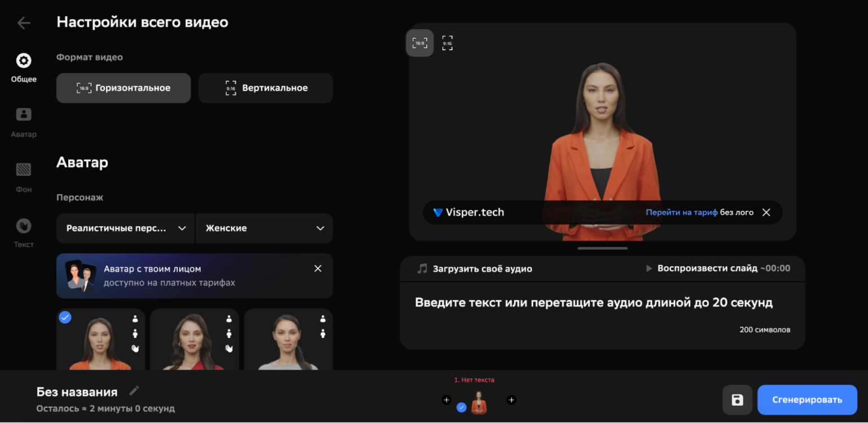The width and height of the screenshot is (868, 423).
Task: Toggle the blue checkmark on orange-jacket avatar
Action: 65,317
